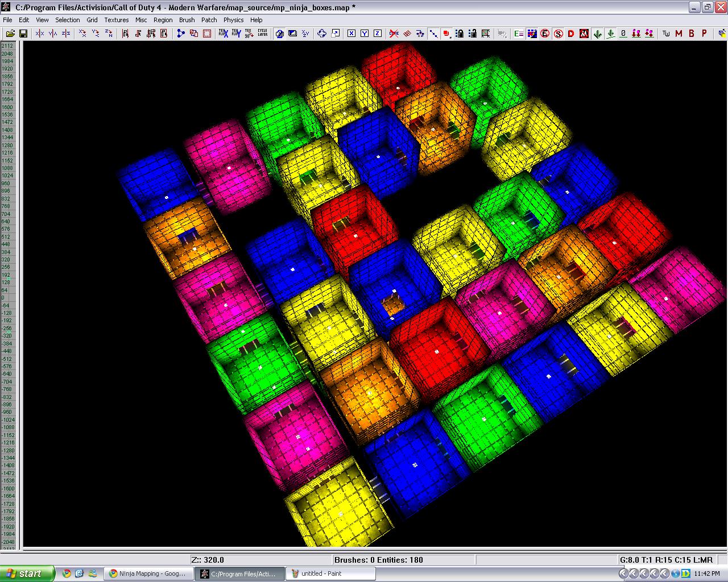Screen dimensions: 728x582
Task: Open the Physics menu
Action: 234,20
